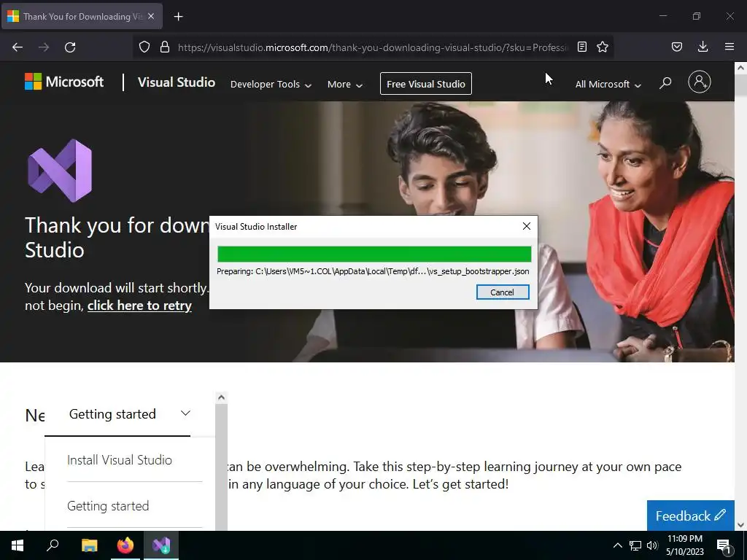Click the Microsoft logo
The image size is (747, 560).
point(64,82)
